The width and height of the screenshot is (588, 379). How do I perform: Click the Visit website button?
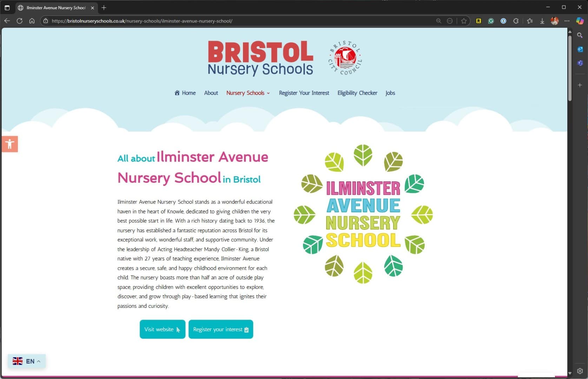click(162, 329)
